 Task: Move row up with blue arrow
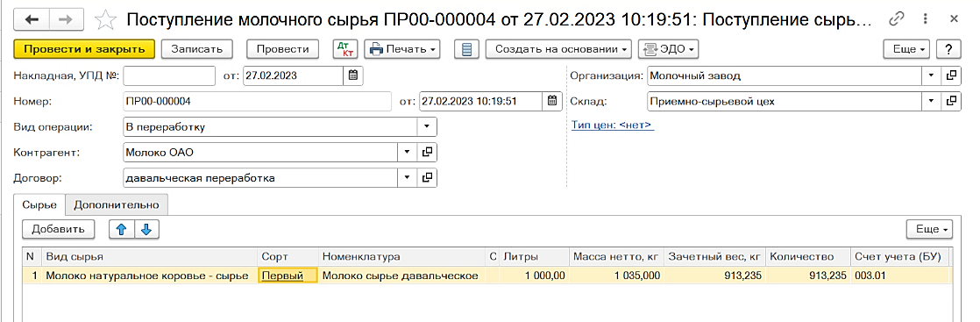click(x=121, y=230)
